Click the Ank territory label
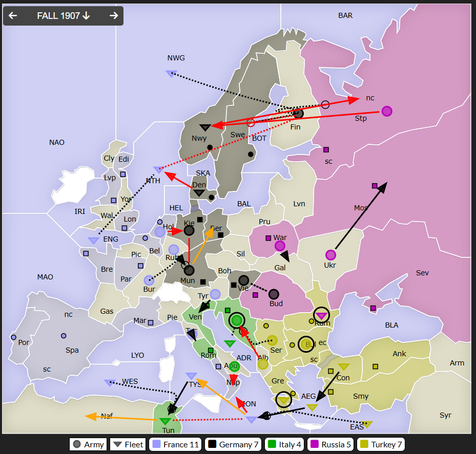This screenshot has height=454, width=476. pyautogui.click(x=399, y=354)
